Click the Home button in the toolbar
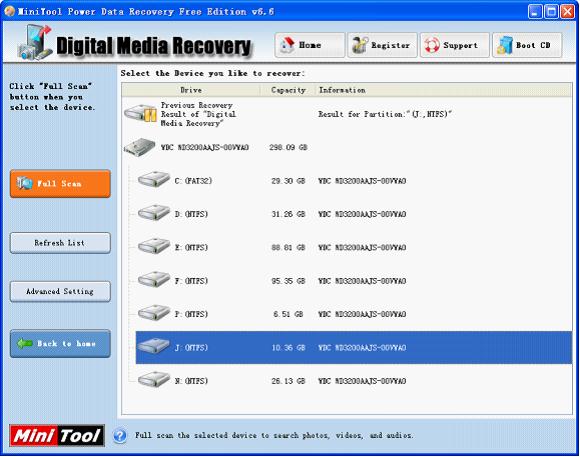580x457 pixels. 310,45
